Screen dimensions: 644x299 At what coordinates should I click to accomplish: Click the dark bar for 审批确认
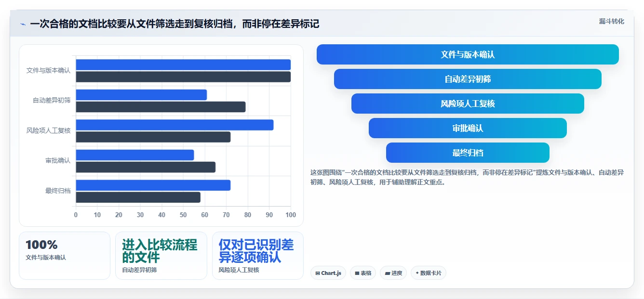tap(146, 167)
